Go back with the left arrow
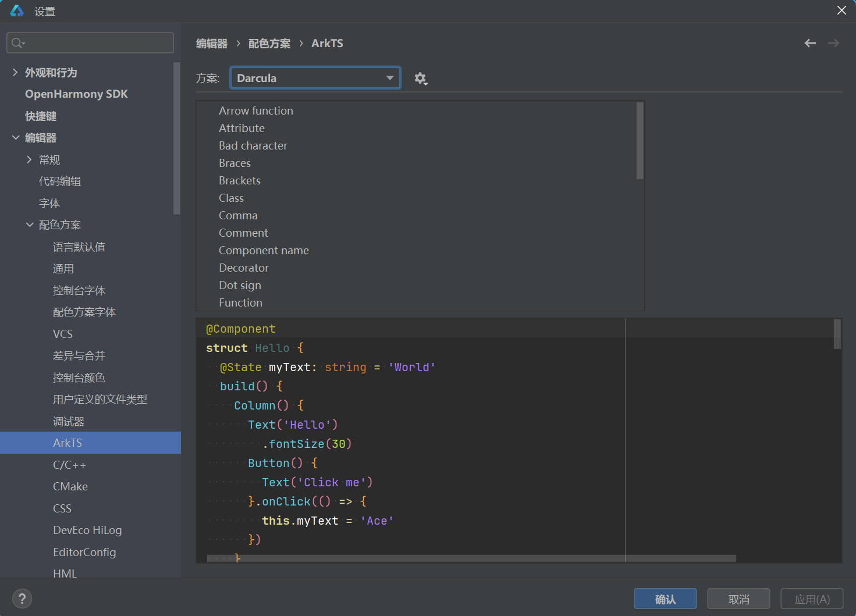856x616 pixels. tap(810, 43)
